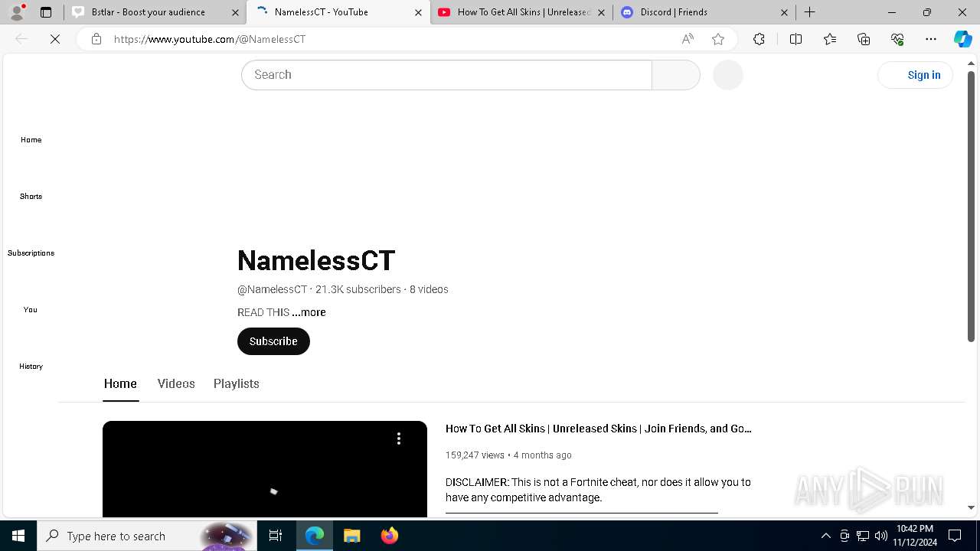The image size is (980, 551).
Task: Focus the YouTube Search input field
Action: pyautogui.click(x=446, y=75)
